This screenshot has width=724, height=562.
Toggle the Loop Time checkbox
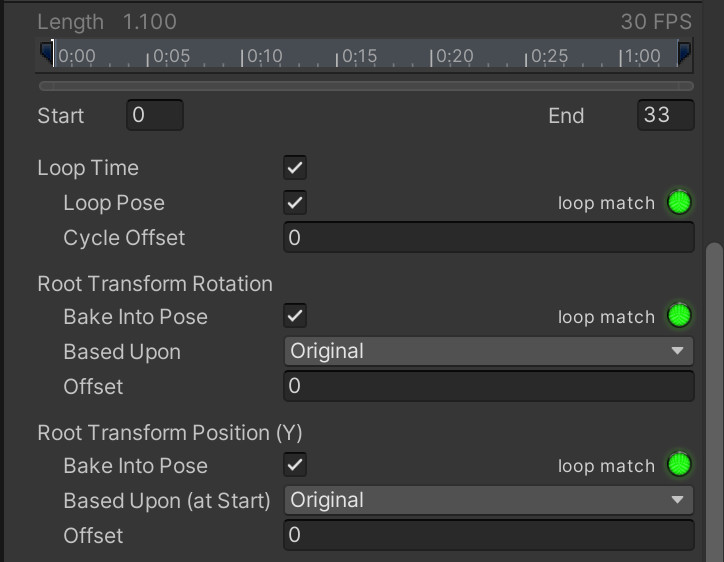[295, 167]
